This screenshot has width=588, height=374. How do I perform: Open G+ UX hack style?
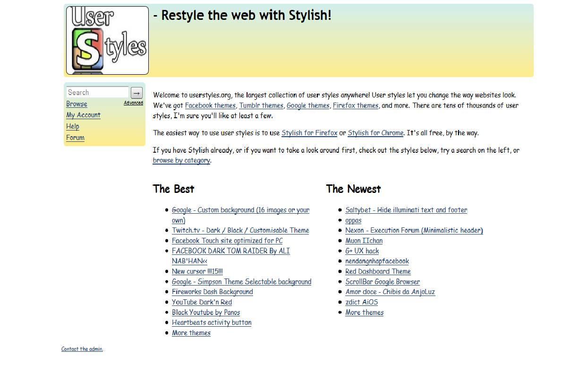tap(362, 251)
